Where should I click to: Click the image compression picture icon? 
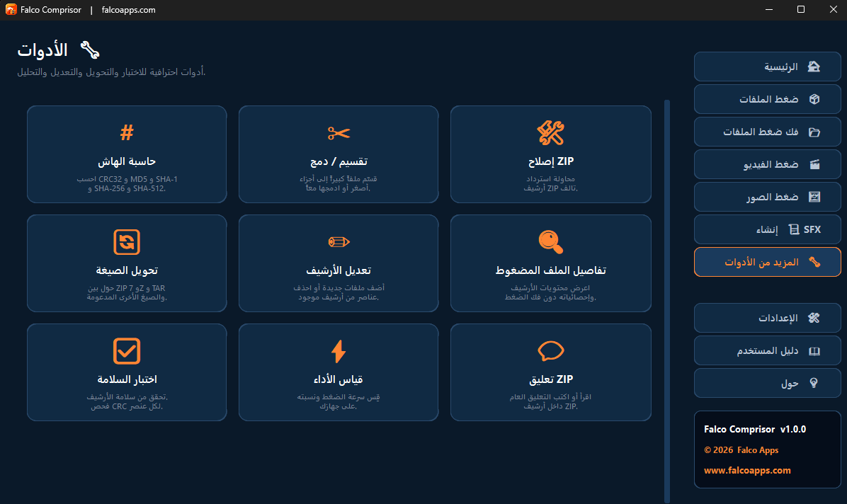pyautogui.click(x=814, y=197)
